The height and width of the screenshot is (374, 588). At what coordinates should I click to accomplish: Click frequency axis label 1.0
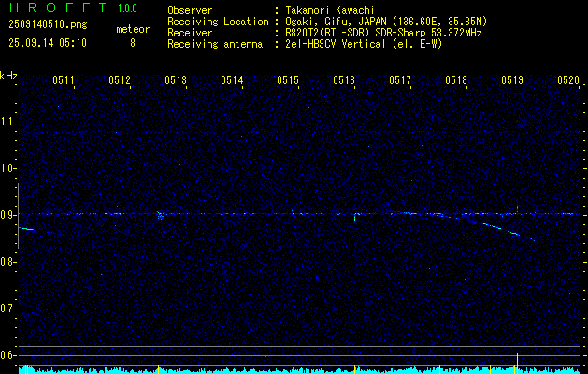[7, 168]
